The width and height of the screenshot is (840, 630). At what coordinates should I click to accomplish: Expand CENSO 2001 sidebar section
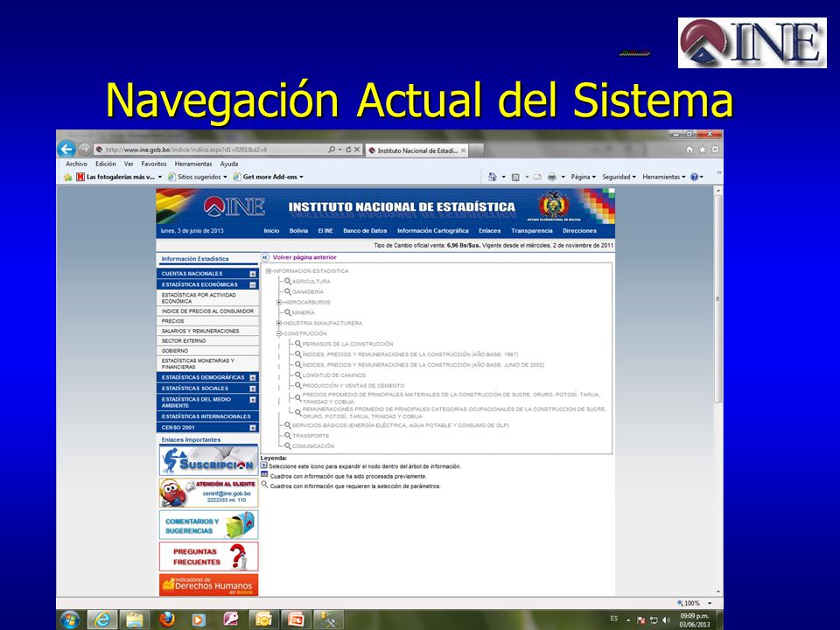pos(253,428)
